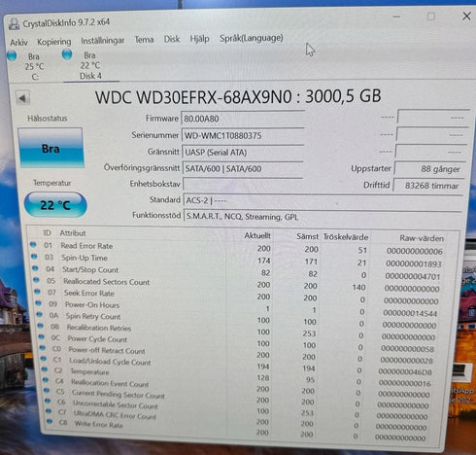
Task: Click the status dot for Start/Stop Count
Action: click(x=35, y=268)
